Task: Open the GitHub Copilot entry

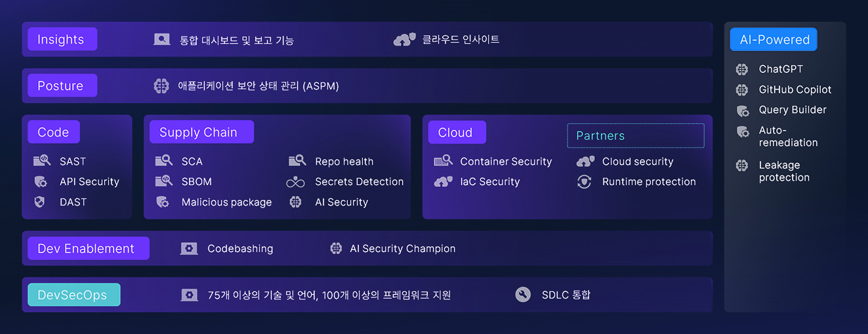Action: [795, 89]
